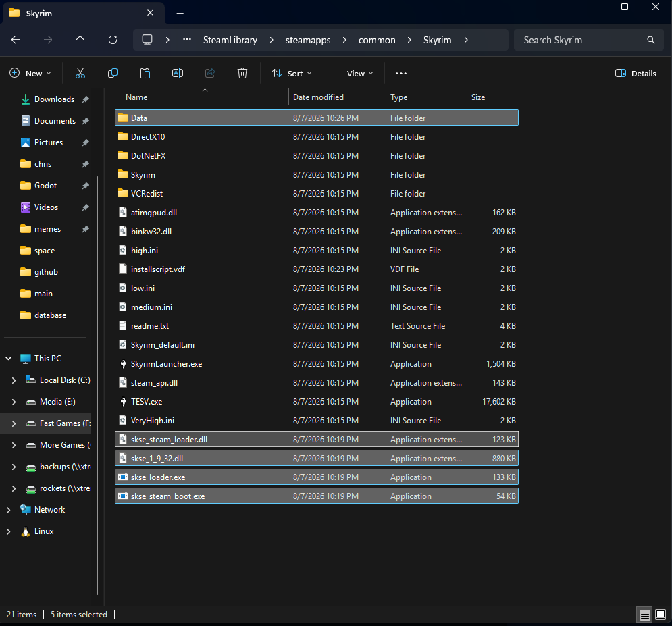This screenshot has width=672, height=626.
Task: Open a new tab with plus button
Action: tap(180, 14)
